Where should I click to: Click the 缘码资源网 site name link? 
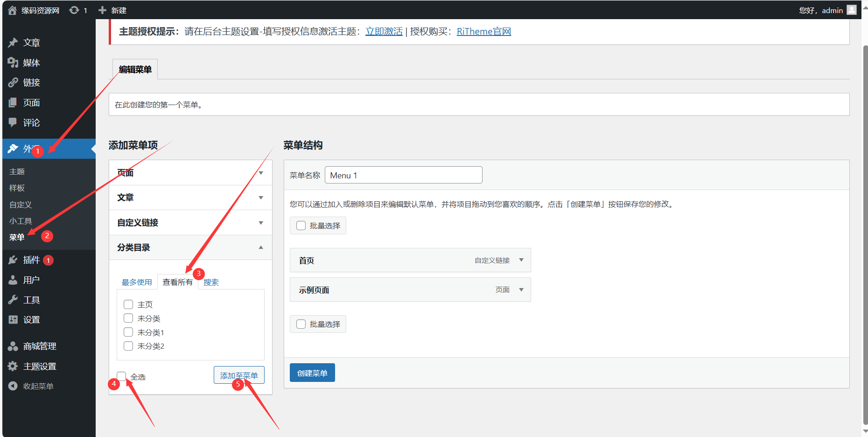tap(41, 10)
